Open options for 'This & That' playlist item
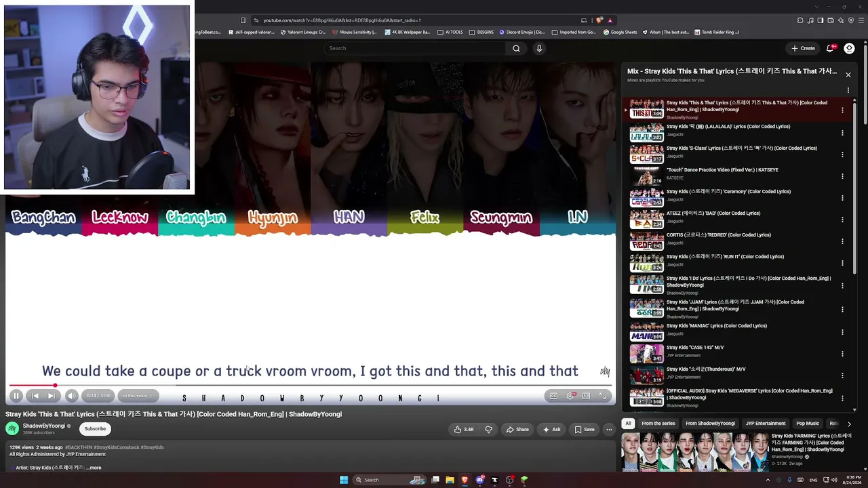868x488 pixels. tap(842, 110)
